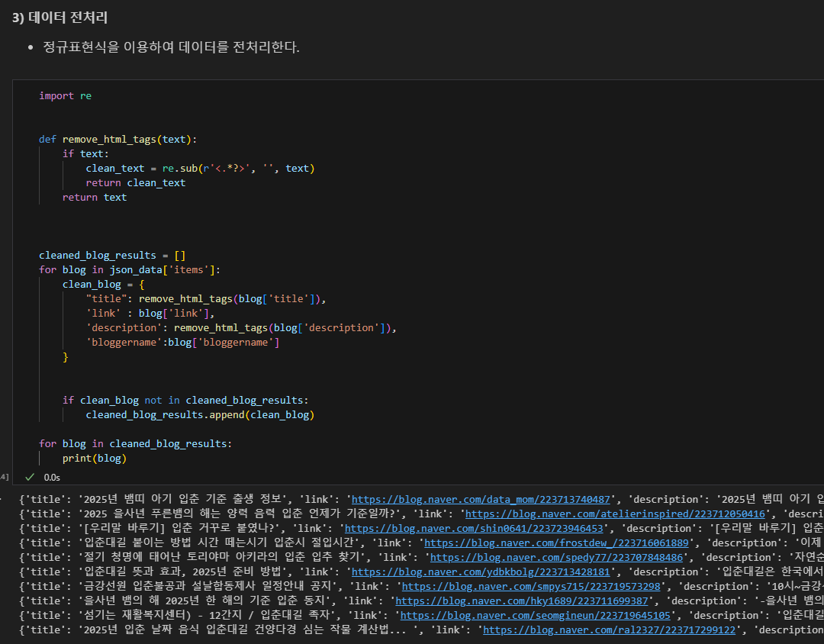Image resolution: width=824 pixels, height=644 pixels.
Task: Click the "'link' : blog['link']," line
Action: [150, 314]
